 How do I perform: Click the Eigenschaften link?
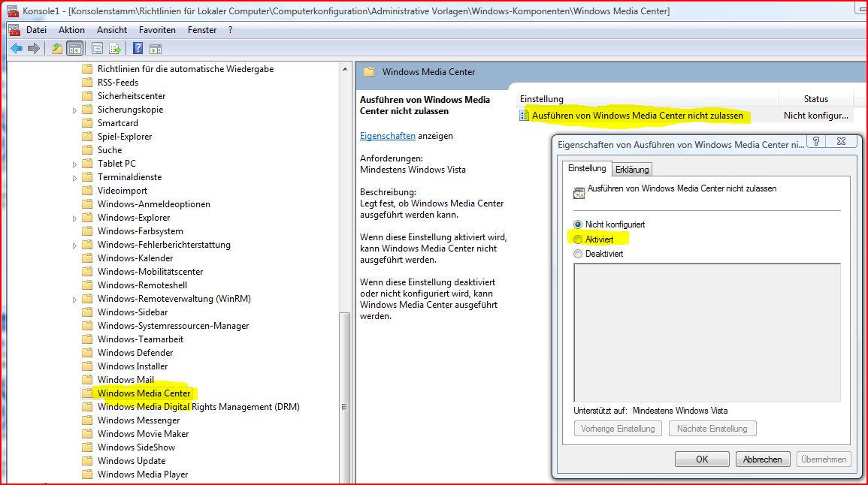388,135
